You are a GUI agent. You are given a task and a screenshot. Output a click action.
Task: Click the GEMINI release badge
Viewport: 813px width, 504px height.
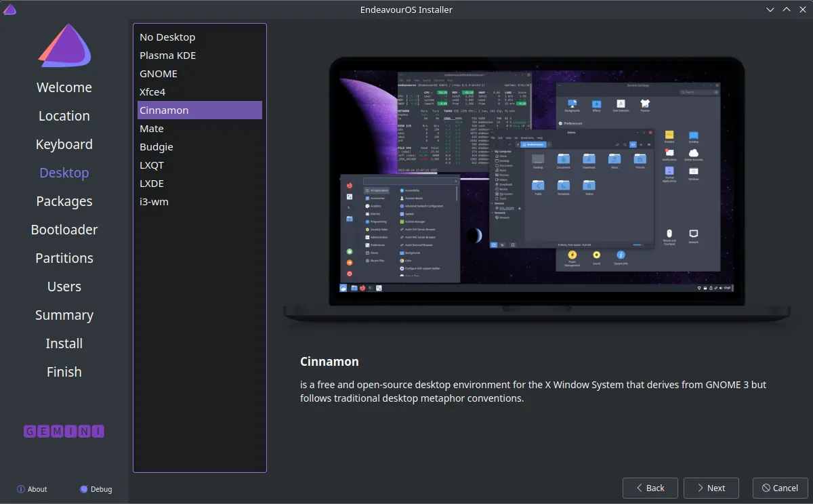click(x=64, y=431)
